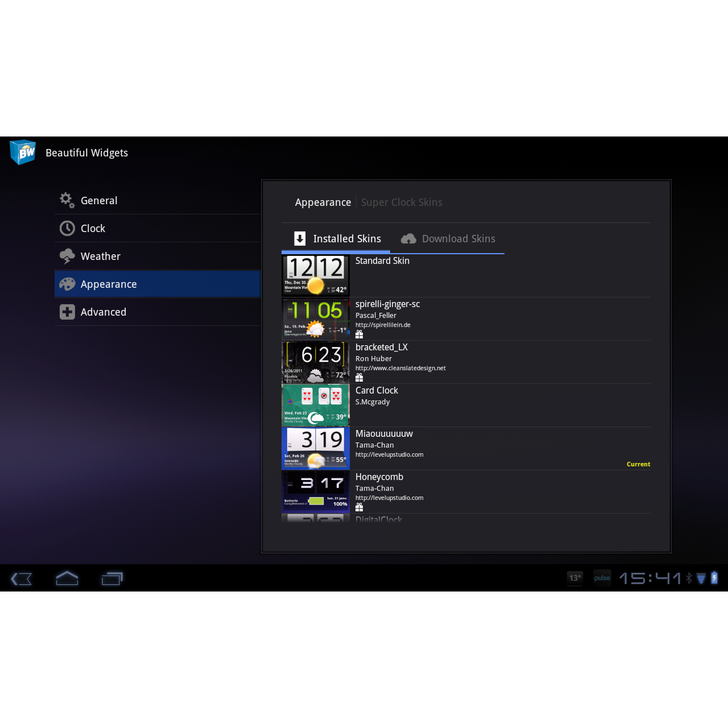Click the gift icon under spirelli-ginger-sc
The width and height of the screenshot is (728, 728).
(359, 334)
